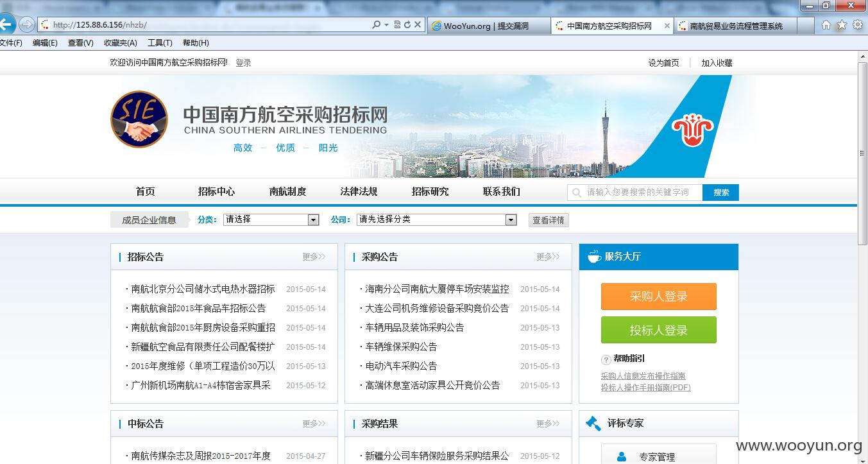Viewport: 868px width, 464px height.
Task: Click the 查看详情 button
Action: coord(549,220)
